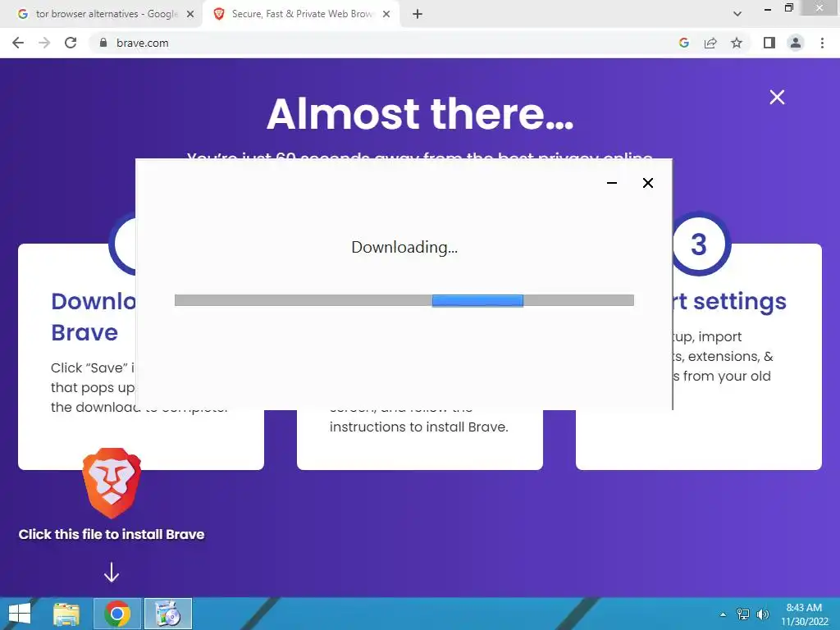
Task: Close the tor browser alternatives tab
Action: click(190, 15)
